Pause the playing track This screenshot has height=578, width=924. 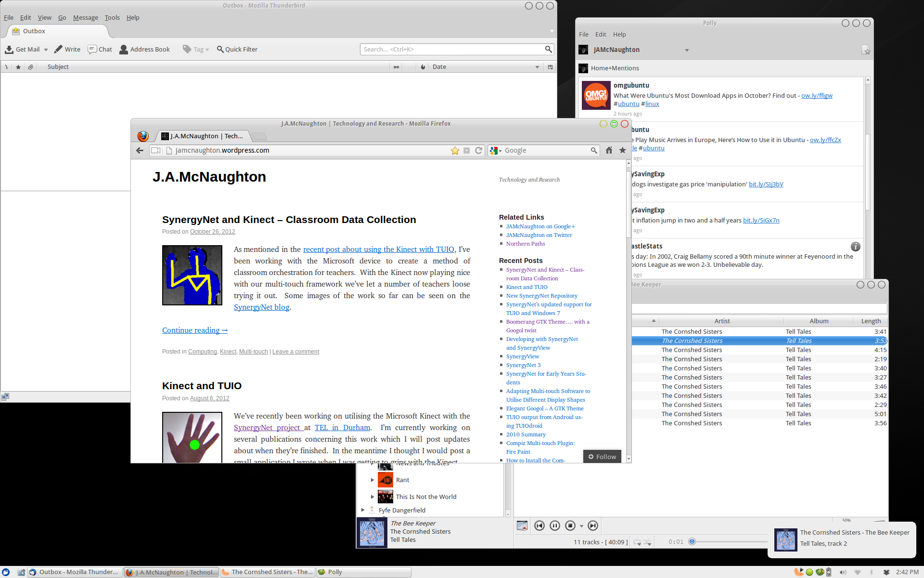555,525
